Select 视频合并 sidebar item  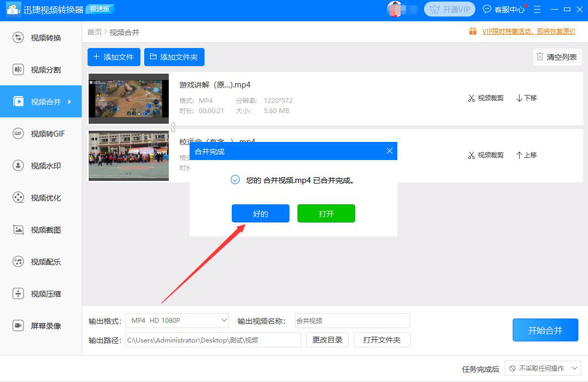click(41, 101)
